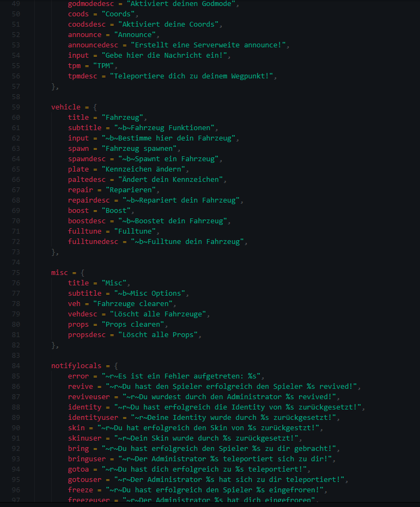The height and width of the screenshot is (507, 420).
Task: Click line number 59 in the gutter
Action: [16, 107]
